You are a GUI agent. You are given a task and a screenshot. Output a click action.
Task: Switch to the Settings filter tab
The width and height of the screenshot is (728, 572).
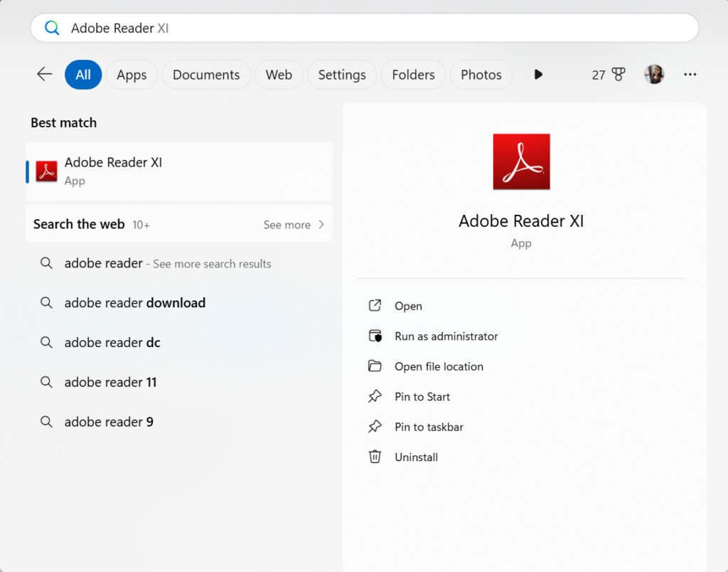(342, 75)
